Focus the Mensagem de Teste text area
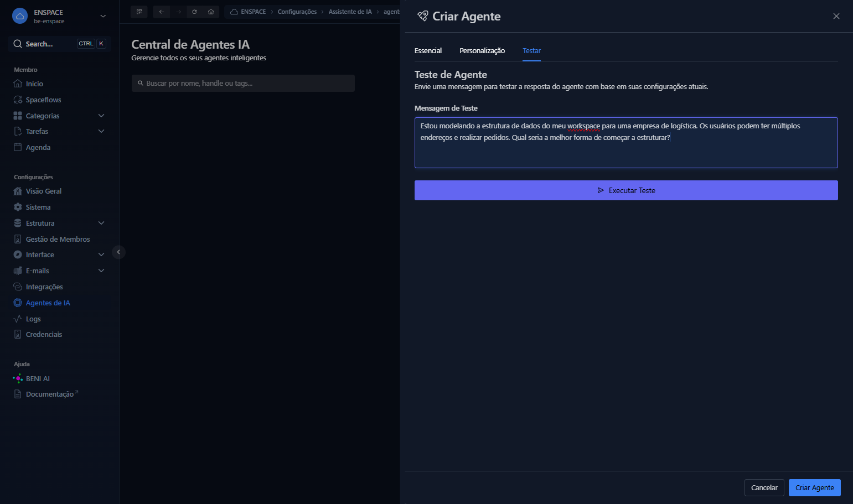Screen dimensions: 853x504 626,143
